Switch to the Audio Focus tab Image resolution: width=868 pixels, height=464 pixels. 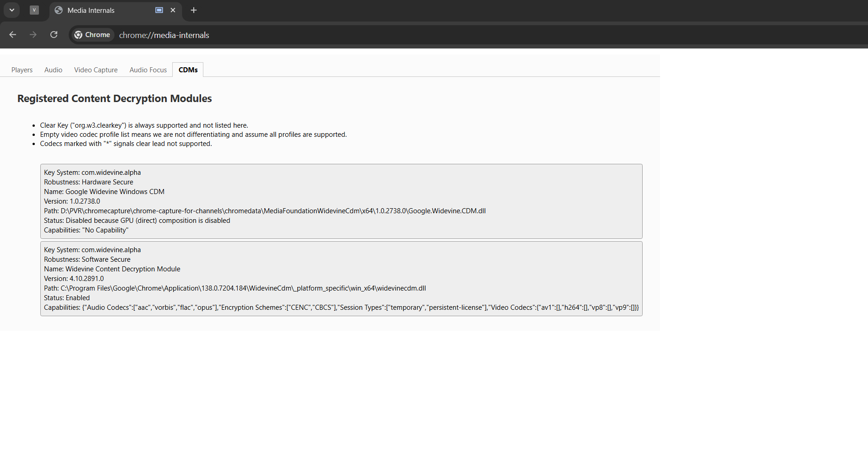[x=148, y=70]
